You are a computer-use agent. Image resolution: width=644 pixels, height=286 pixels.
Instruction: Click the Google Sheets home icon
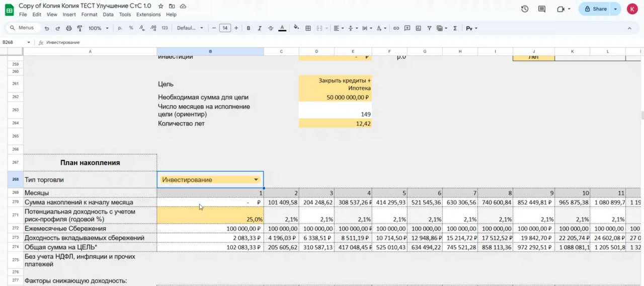(x=10, y=10)
